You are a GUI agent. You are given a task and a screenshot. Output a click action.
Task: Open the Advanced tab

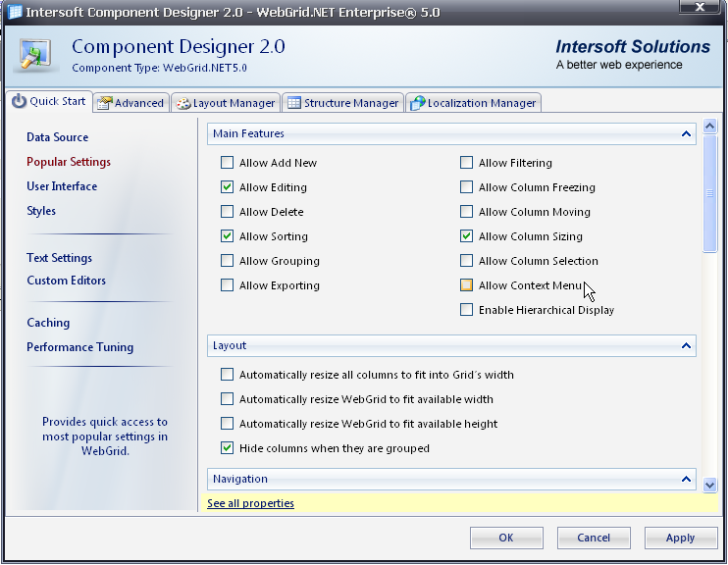[x=130, y=103]
